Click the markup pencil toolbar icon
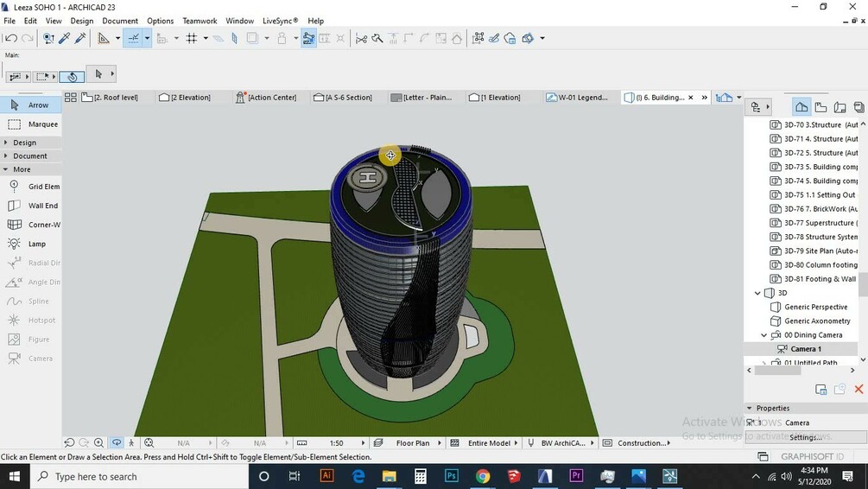 [x=494, y=38]
